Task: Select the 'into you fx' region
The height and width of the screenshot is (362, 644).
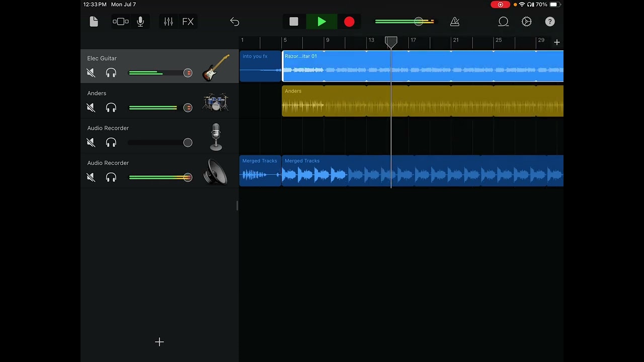Action: [x=260, y=66]
